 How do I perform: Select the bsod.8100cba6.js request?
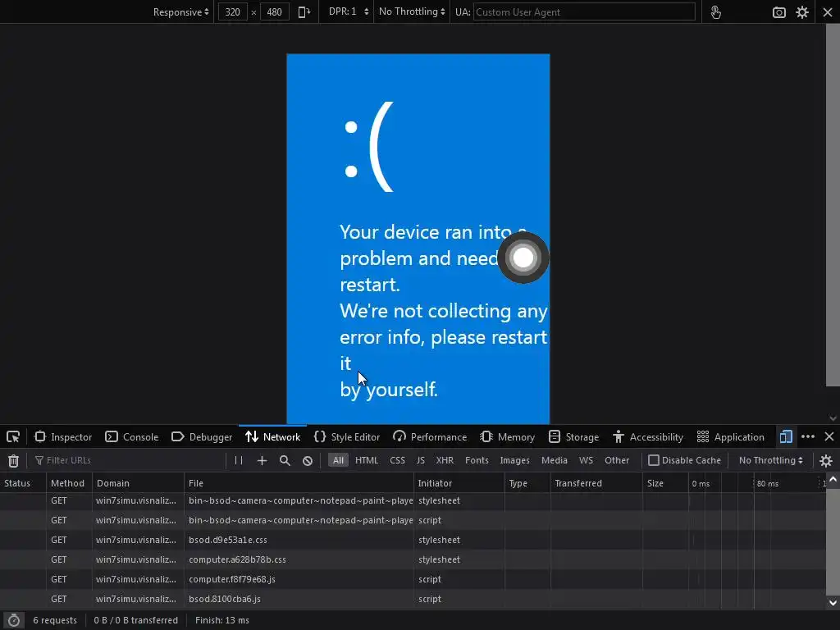tap(413, 599)
